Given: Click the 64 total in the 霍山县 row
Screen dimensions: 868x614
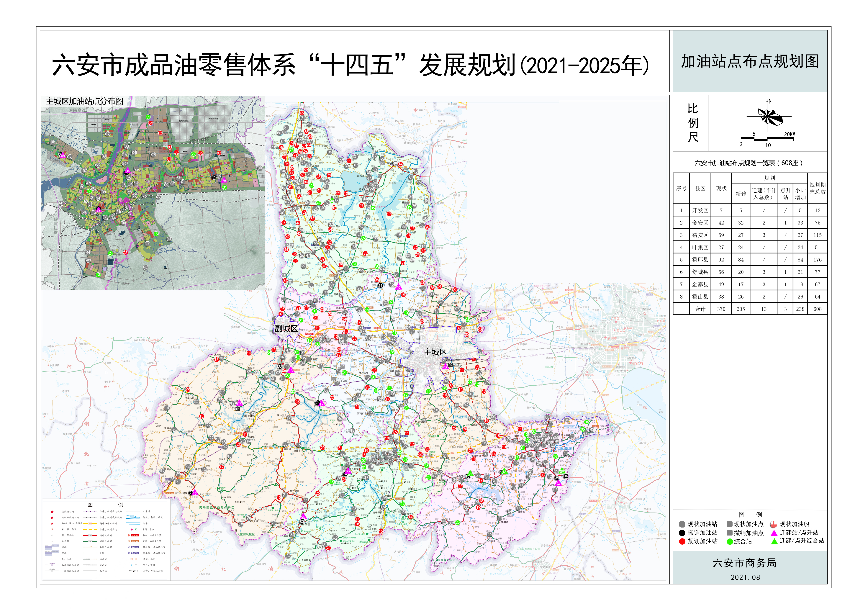Looking at the screenshot, I should pos(817,297).
